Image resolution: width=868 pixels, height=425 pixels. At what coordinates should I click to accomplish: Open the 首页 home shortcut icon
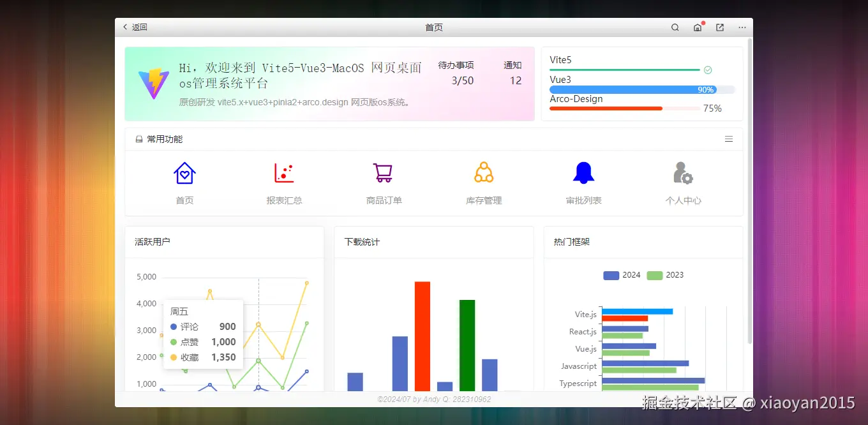pyautogui.click(x=184, y=172)
